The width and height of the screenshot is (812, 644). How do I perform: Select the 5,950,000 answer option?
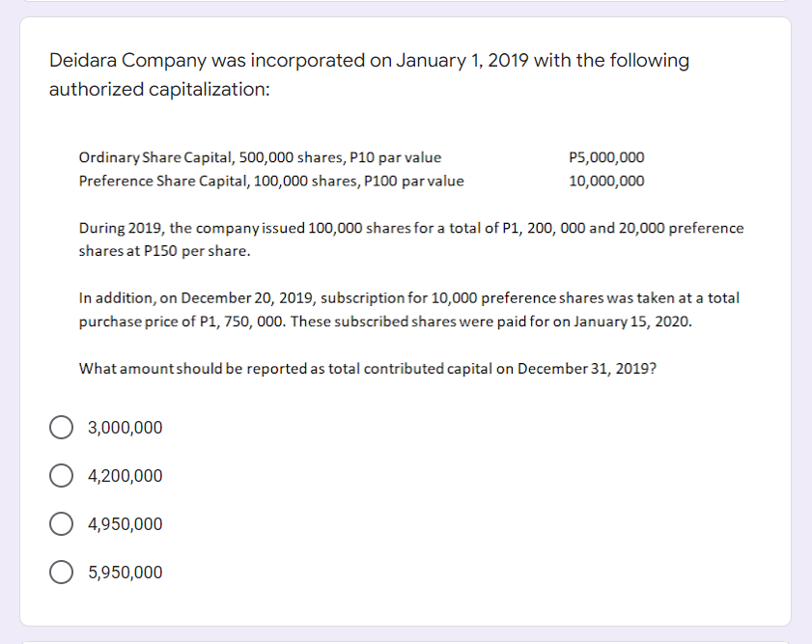point(61,572)
